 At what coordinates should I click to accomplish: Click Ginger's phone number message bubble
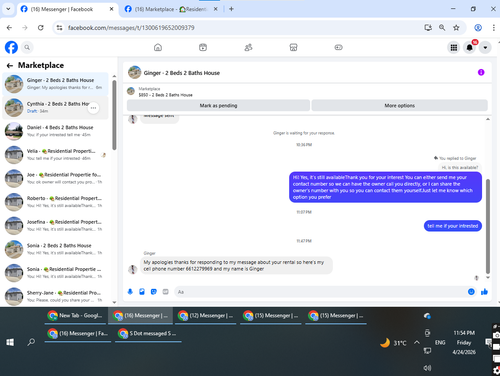coord(236,265)
